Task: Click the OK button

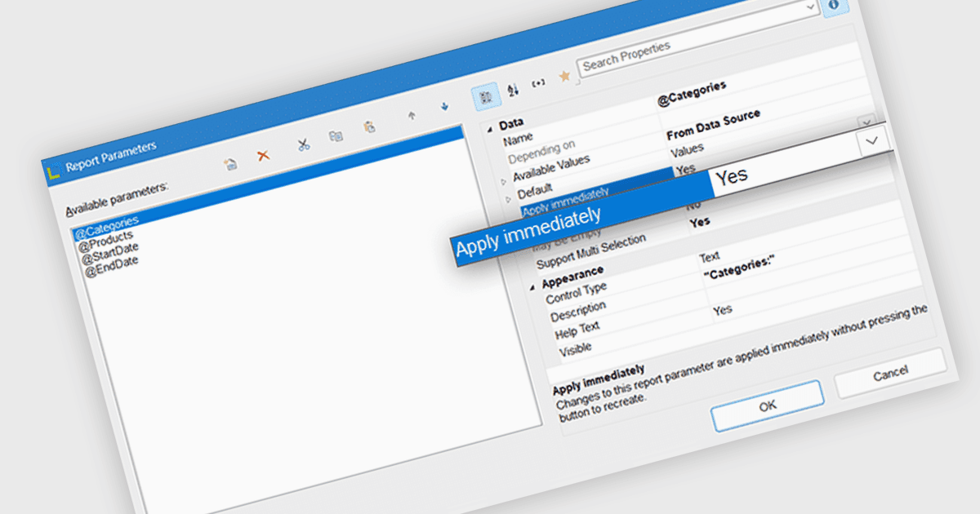Action: 767,405
